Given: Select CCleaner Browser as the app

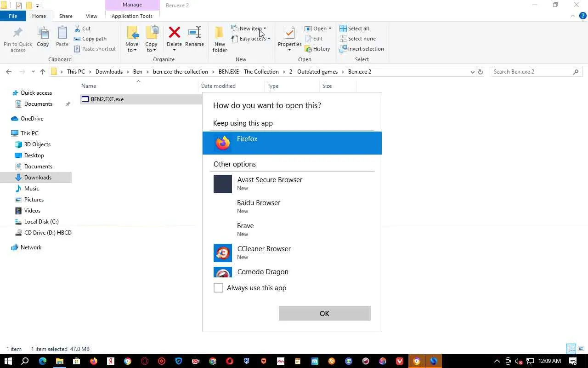Looking at the screenshot, I should tap(292, 253).
